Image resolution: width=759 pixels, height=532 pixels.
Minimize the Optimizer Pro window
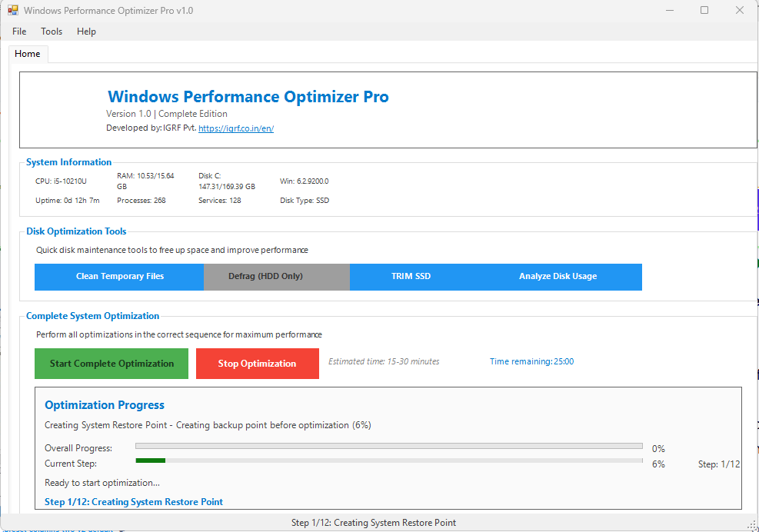[x=669, y=11]
